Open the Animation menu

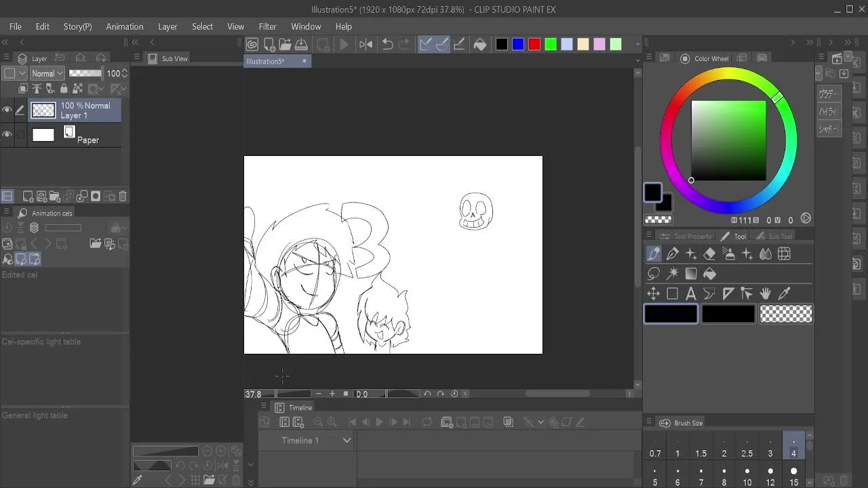click(125, 26)
